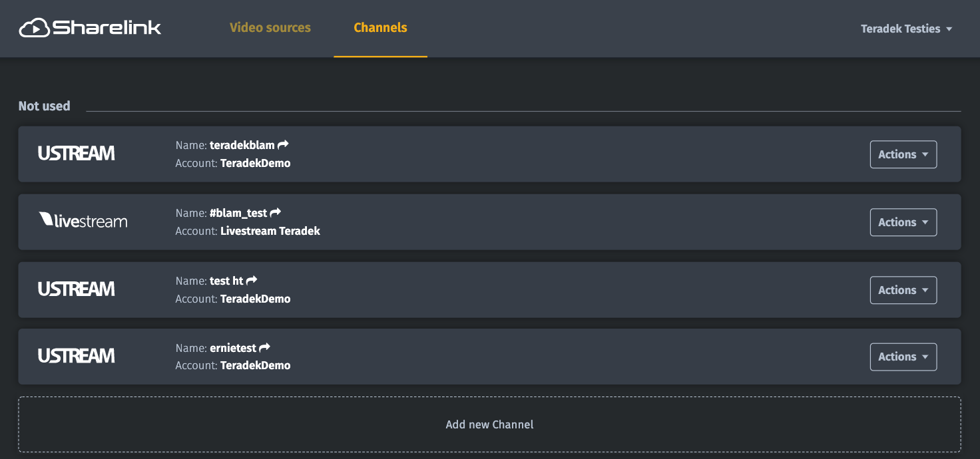Open Actions dropdown for test ht channel
This screenshot has height=459, width=980.
coord(903,290)
